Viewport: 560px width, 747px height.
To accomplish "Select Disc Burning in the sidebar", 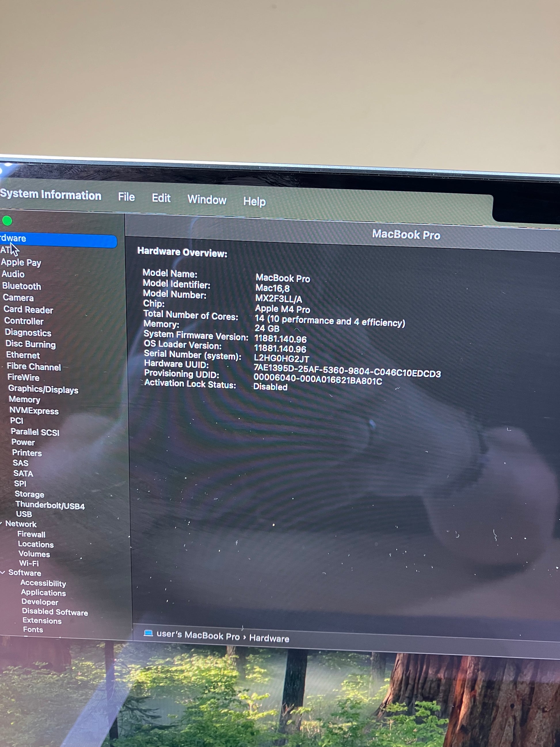I will [31, 344].
